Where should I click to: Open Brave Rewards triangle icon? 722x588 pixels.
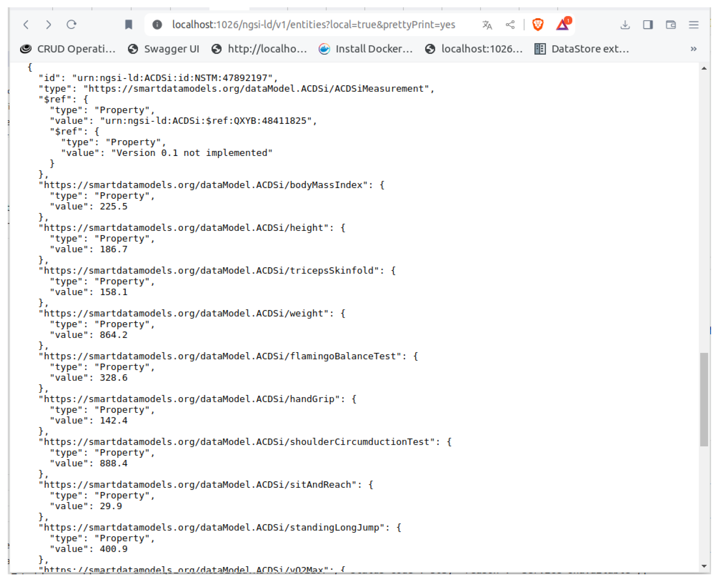point(563,25)
